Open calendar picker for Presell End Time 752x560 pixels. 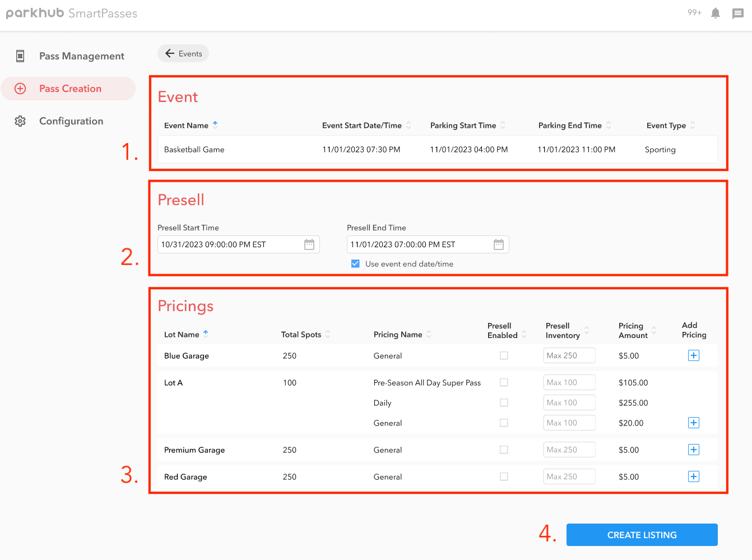pyautogui.click(x=499, y=244)
